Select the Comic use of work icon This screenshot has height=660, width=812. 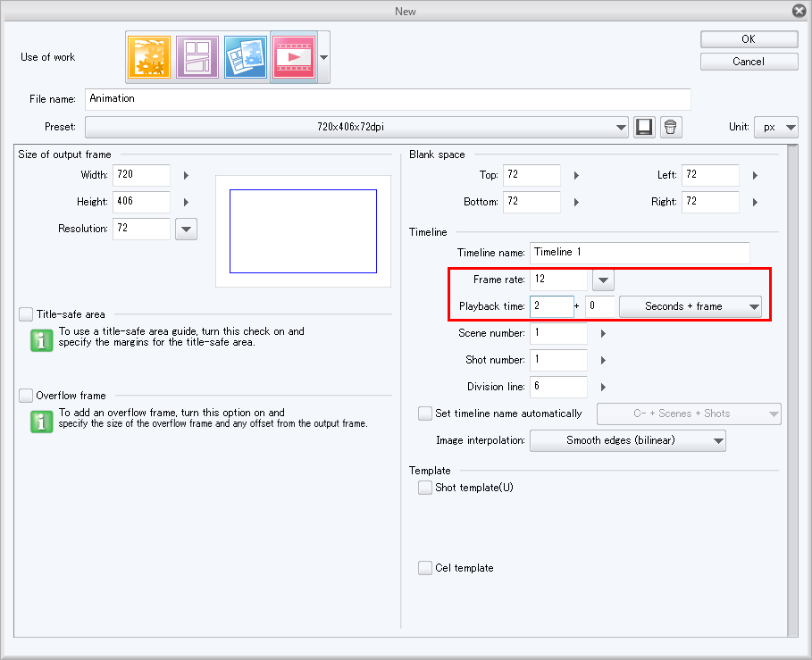click(197, 57)
